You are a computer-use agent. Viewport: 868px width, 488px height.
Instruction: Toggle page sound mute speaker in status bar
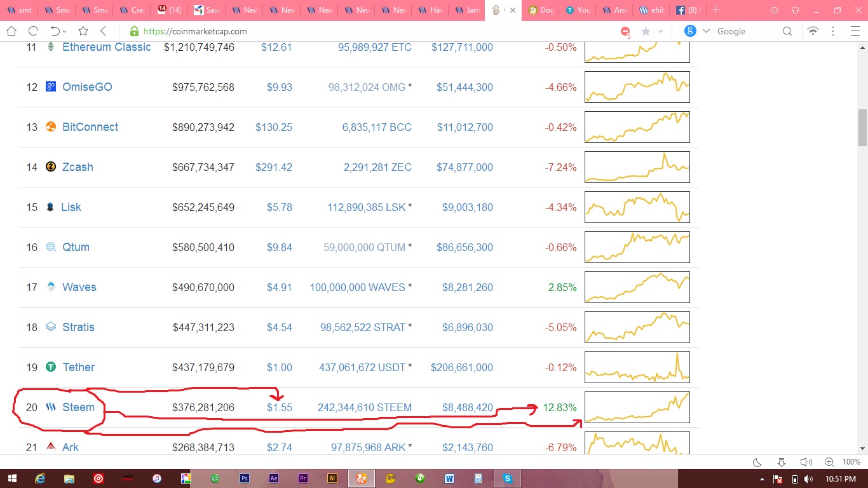(x=806, y=462)
